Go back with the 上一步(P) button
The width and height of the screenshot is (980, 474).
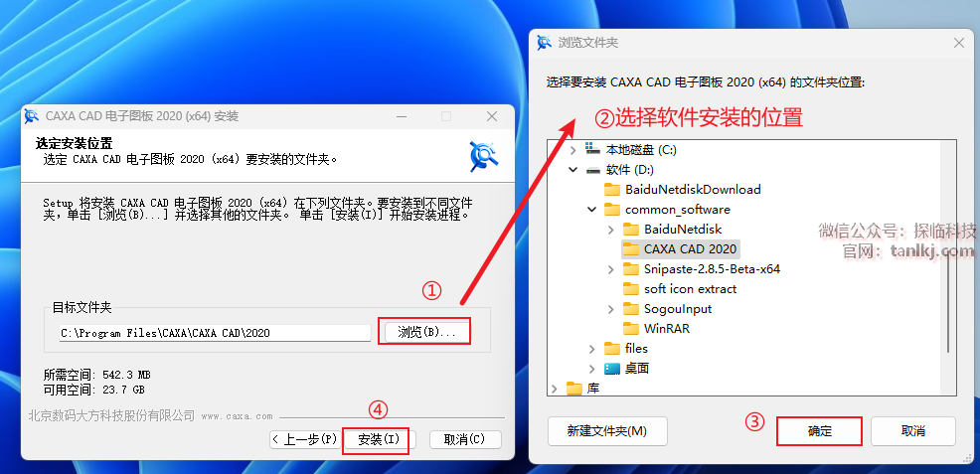pyautogui.click(x=305, y=439)
